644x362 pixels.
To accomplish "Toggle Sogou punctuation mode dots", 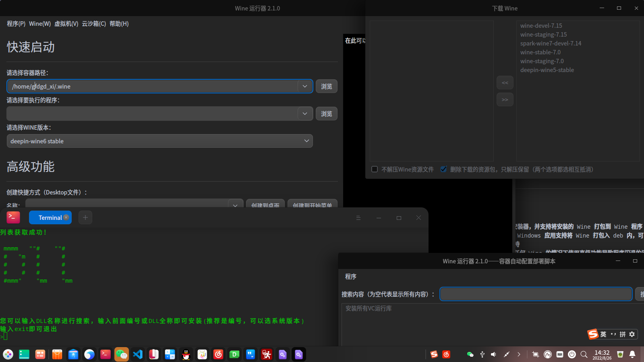I will coord(613,334).
